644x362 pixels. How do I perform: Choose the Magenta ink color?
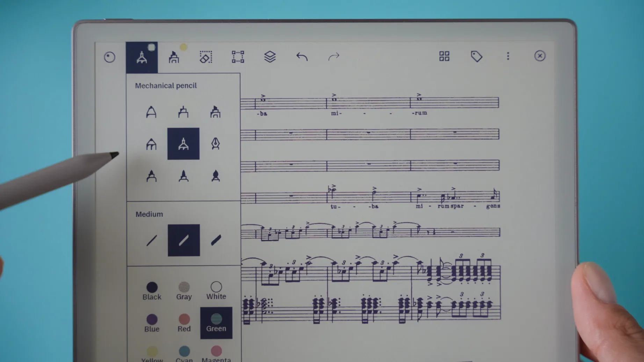click(216, 354)
